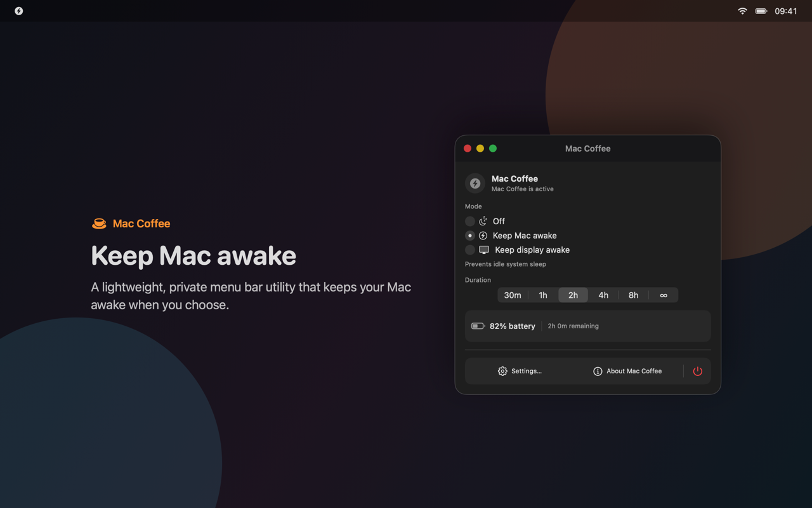Select the infinite duration option
The height and width of the screenshot is (508, 812).
coord(664,295)
